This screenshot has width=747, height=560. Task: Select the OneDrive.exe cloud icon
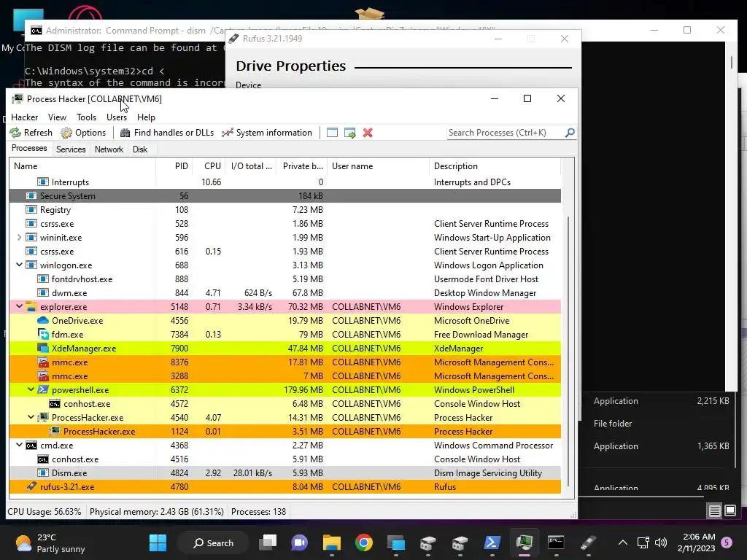pyautogui.click(x=43, y=321)
